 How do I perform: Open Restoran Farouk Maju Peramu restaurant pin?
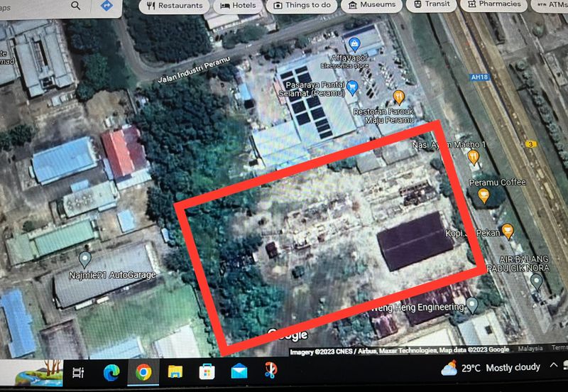(x=398, y=97)
